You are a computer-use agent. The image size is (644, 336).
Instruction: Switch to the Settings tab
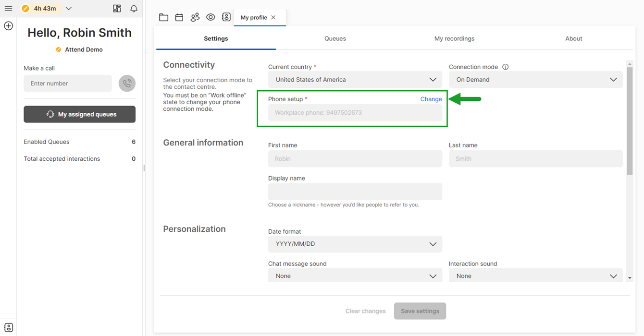coord(216,38)
